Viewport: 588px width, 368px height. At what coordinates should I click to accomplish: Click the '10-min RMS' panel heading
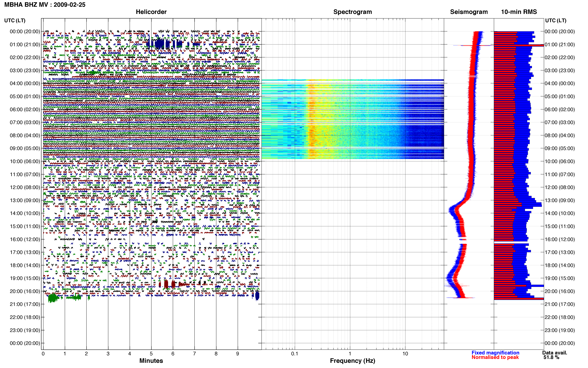pyautogui.click(x=519, y=12)
